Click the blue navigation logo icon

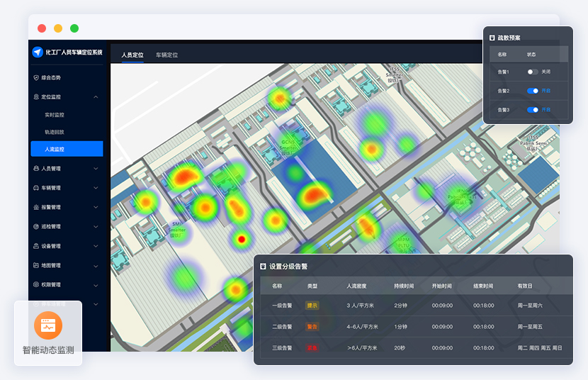point(38,52)
